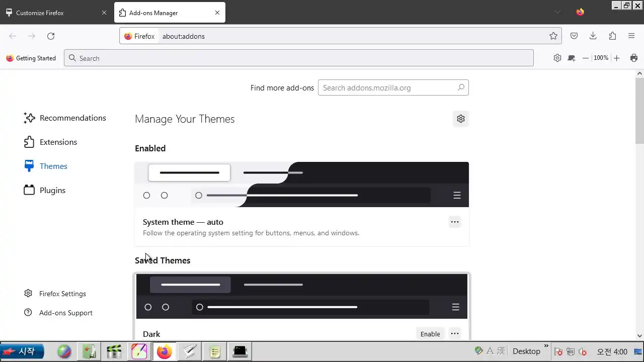644x362 pixels.
Task: Select the Themes category
Action: [46, 166]
